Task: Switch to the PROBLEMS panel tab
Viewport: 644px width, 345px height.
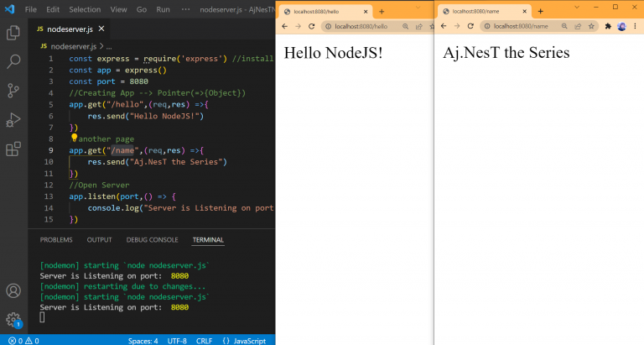Action: point(56,240)
